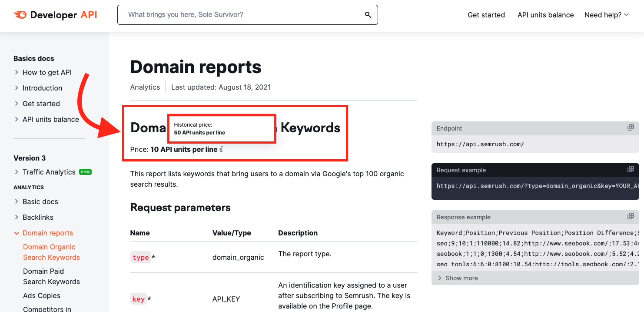Select Domain Organic Search Keywords sidebar link

(x=51, y=252)
